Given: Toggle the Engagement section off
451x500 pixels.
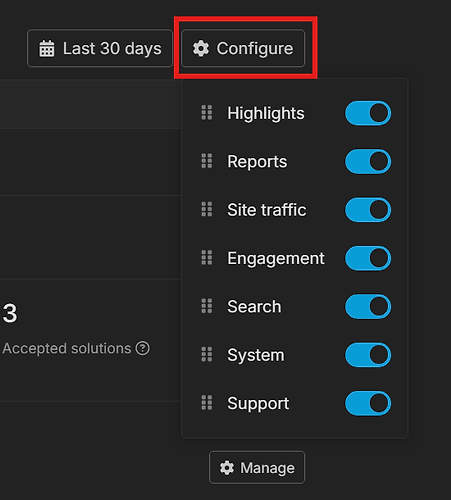Looking at the screenshot, I should 368,258.
